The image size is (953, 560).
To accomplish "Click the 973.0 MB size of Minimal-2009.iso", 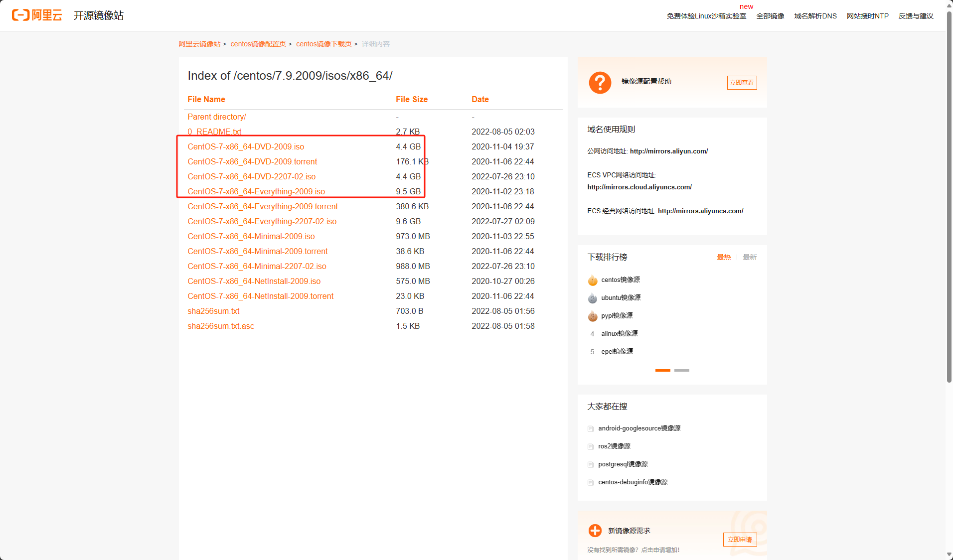I will tap(413, 236).
